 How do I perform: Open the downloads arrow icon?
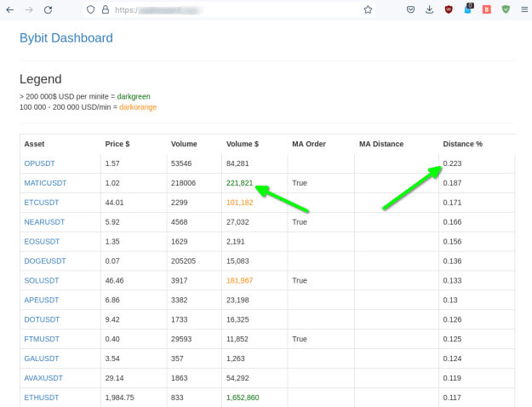[x=430, y=9]
